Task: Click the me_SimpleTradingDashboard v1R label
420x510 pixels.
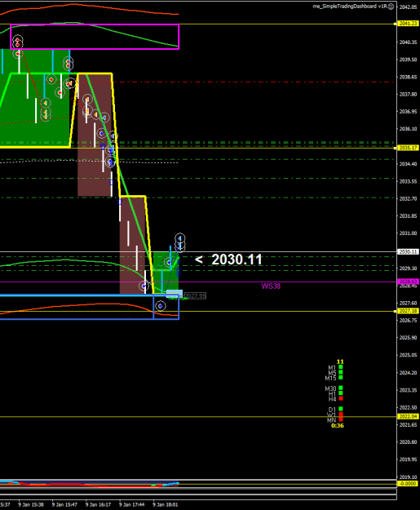Action: [x=350, y=7]
